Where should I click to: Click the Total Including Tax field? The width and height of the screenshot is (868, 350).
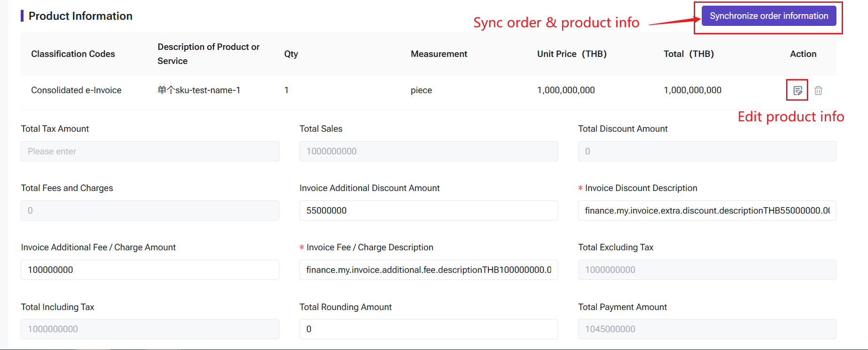[150, 329]
